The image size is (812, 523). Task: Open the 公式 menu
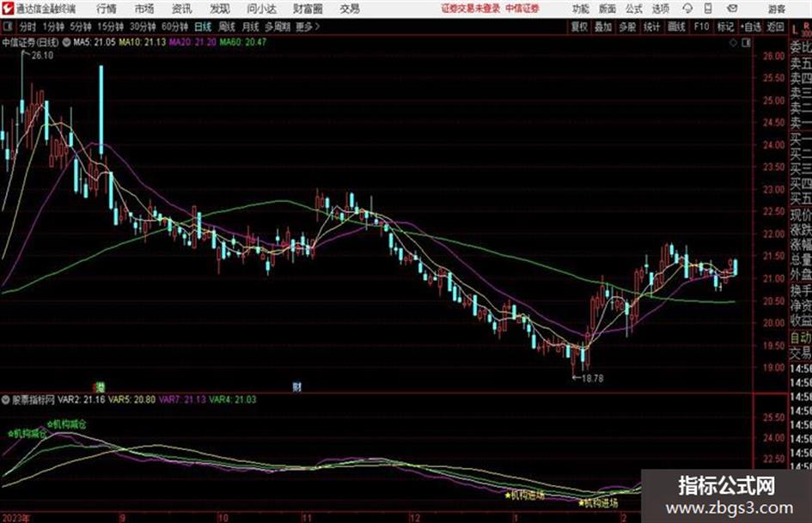pos(634,9)
